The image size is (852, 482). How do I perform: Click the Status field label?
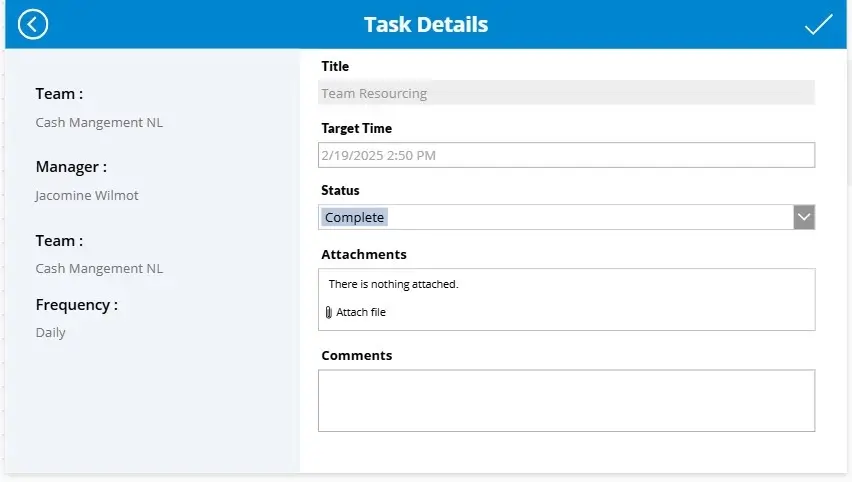point(340,190)
